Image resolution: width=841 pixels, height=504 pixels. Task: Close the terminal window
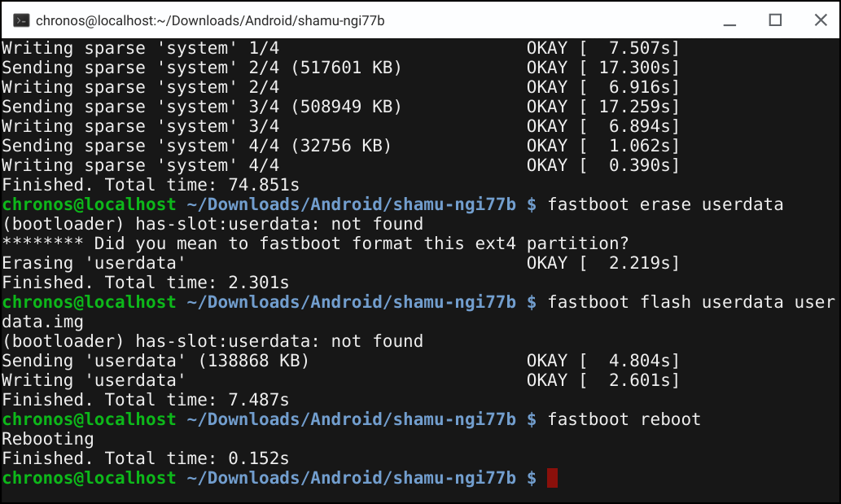click(821, 20)
